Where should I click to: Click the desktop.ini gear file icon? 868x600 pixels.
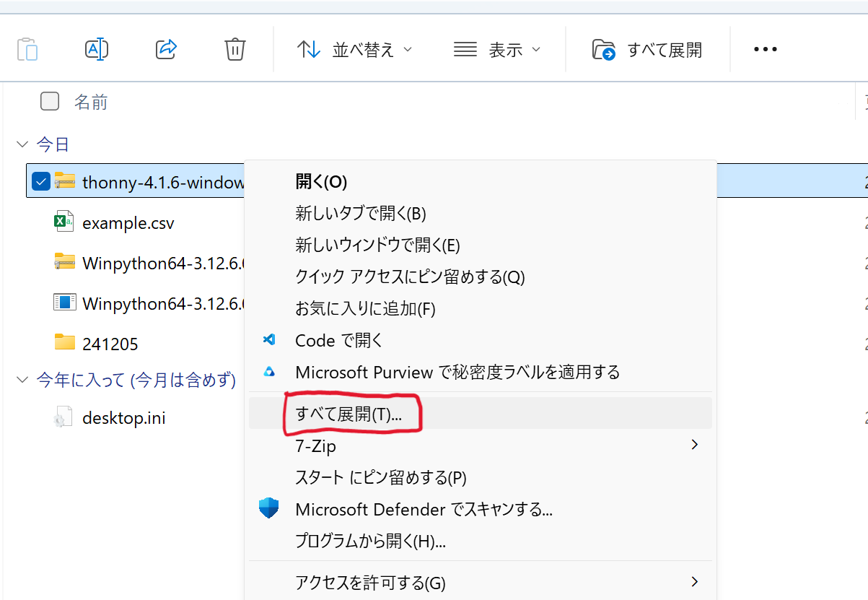tap(64, 417)
